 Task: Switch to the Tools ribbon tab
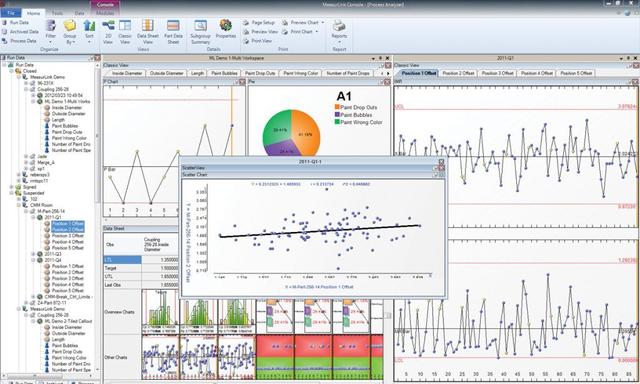pyautogui.click(x=57, y=13)
